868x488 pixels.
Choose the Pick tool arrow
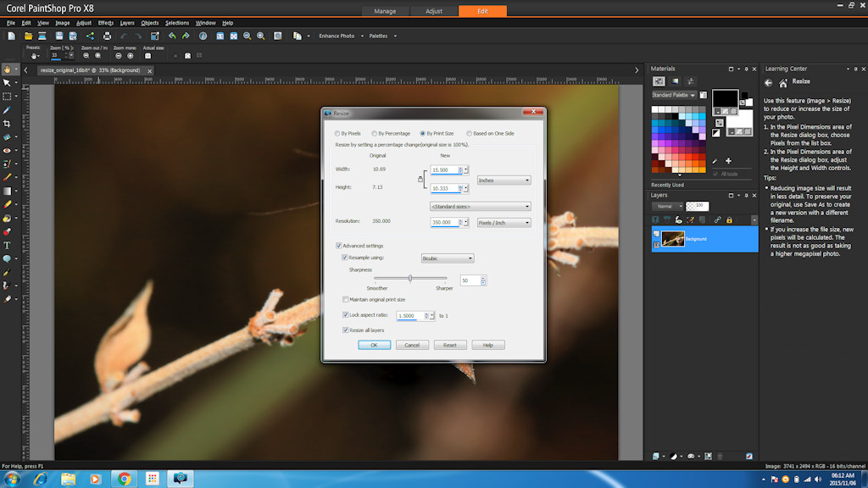(7, 83)
